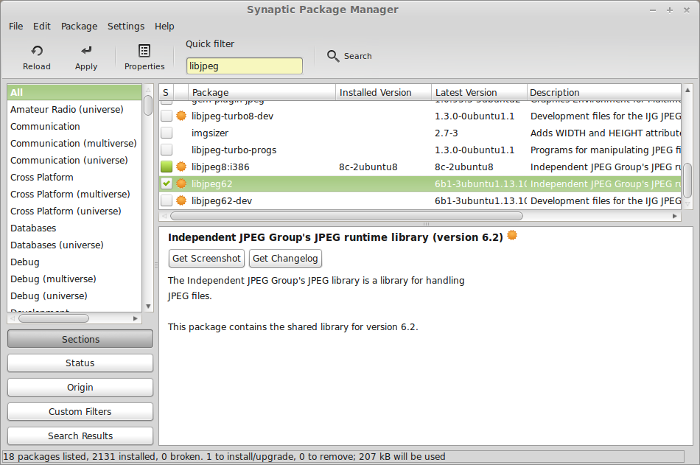700x465 pixels.
Task: Toggle the status checkbox for libjpeg-turbo8-dev
Action: coord(167,116)
